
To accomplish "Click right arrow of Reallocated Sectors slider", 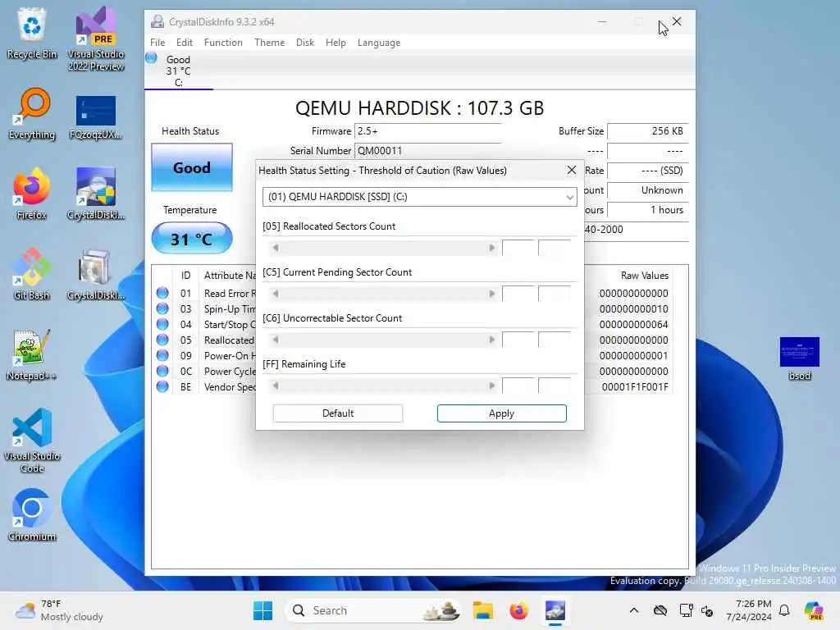I will (x=492, y=248).
